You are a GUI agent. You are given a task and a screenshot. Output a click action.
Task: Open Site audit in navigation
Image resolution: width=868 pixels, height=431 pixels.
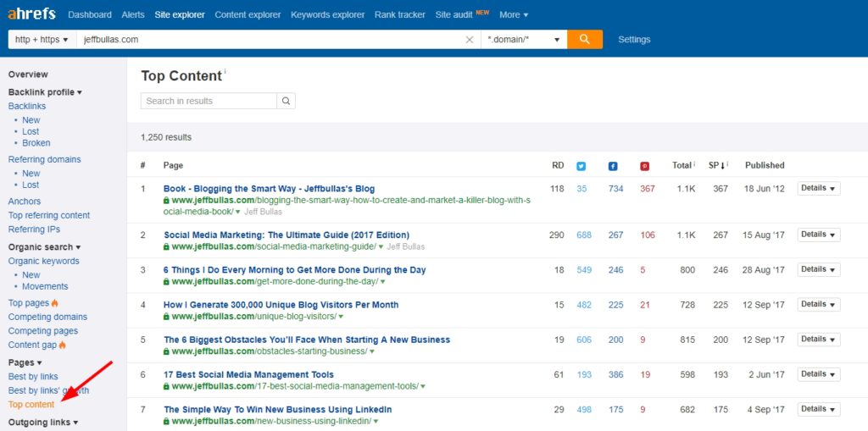tap(454, 15)
